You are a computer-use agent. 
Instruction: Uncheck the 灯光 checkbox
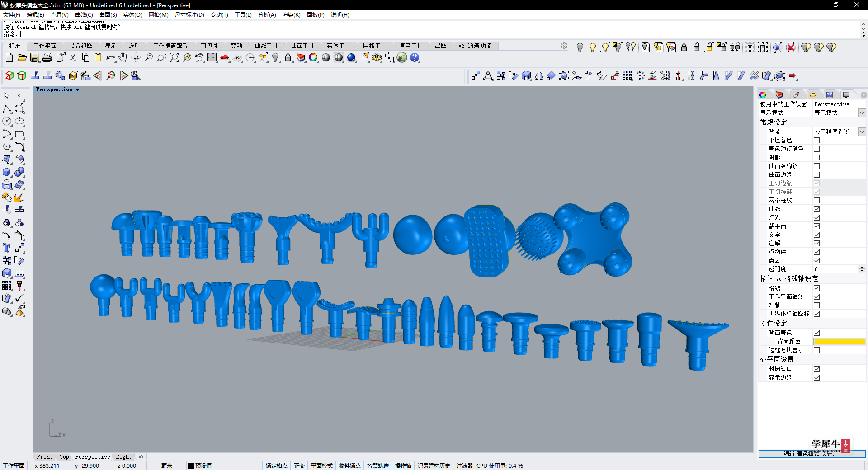[816, 217]
